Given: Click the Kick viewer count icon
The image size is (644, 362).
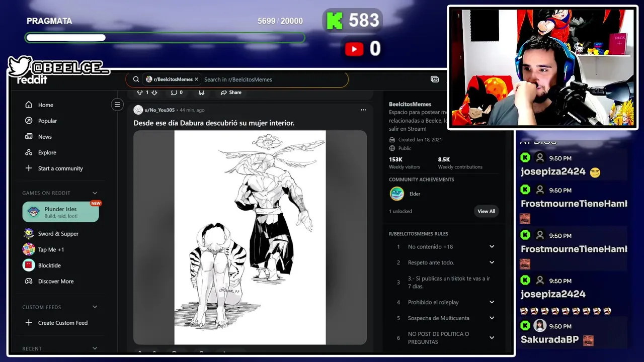Looking at the screenshot, I should [335, 21].
